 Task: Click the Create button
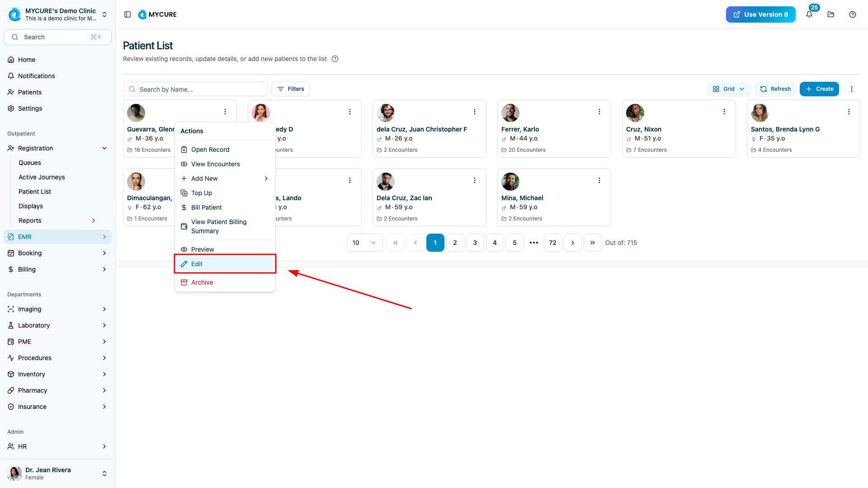(819, 89)
